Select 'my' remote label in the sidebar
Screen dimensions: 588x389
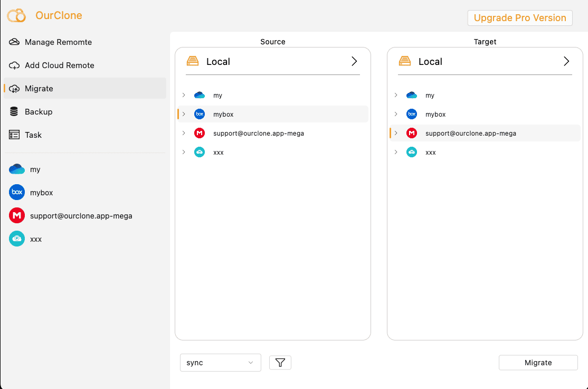click(x=35, y=169)
